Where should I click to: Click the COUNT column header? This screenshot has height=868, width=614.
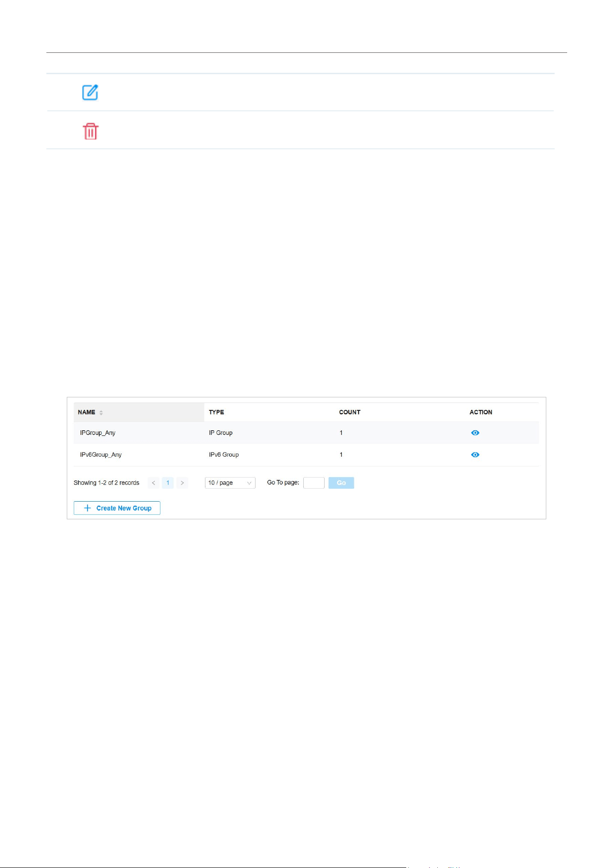[350, 412]
